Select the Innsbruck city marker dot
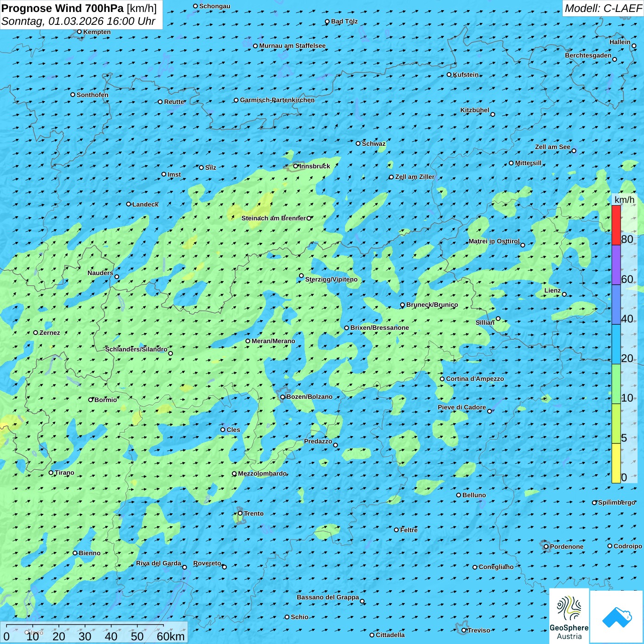The height and width of the screenshot is (644, 644). 296,166
